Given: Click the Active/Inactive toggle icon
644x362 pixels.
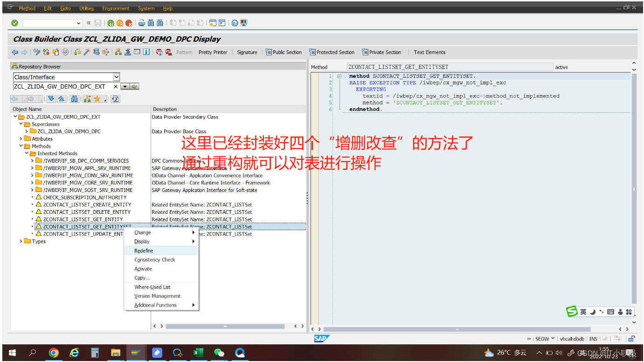Looking at the screenshot, I should pyautogui.click(x=46, y=52).
